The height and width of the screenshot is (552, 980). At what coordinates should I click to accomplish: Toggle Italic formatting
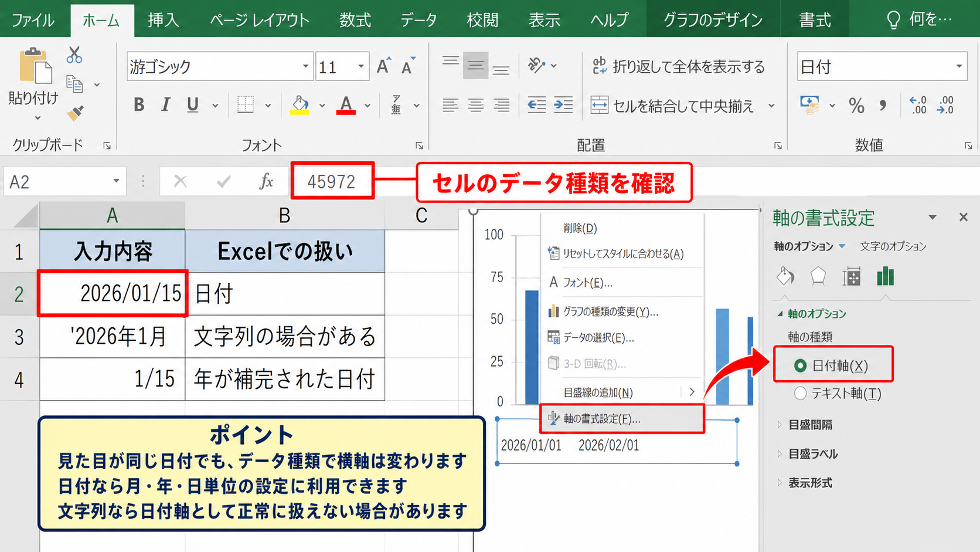pyautogui.click(x=166, y=105)
